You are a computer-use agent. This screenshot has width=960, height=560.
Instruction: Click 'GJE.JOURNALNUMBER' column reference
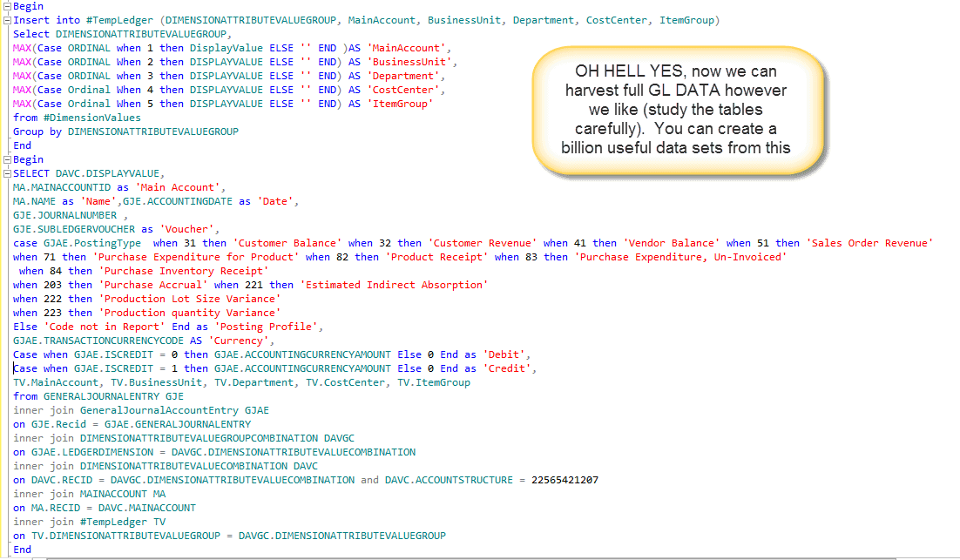tap(64, 215)
